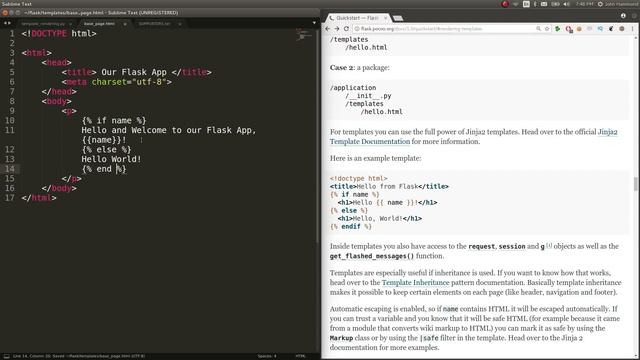Click the light blue extension icon
This screenshot has width=640, height=360.
pos(600,29)
